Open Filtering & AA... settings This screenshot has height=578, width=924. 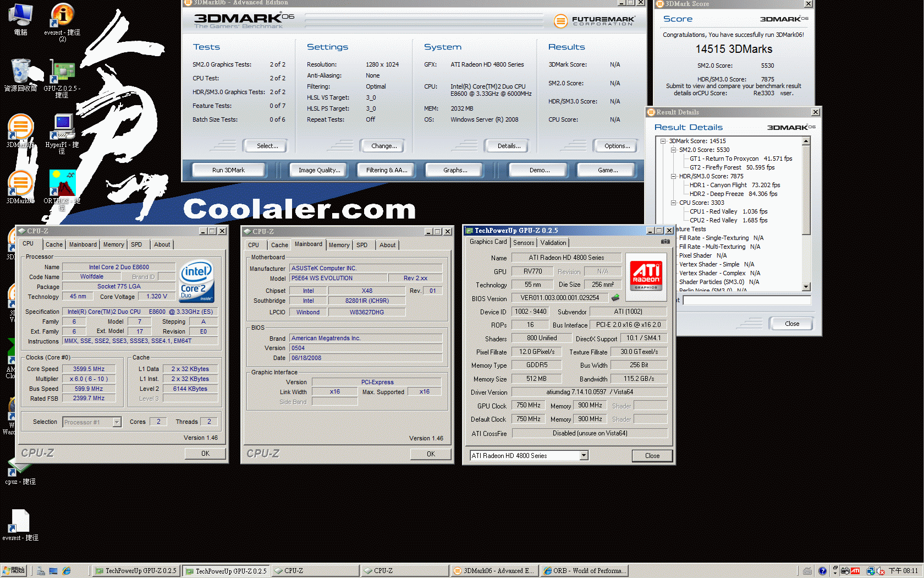[x=387, y=170]
